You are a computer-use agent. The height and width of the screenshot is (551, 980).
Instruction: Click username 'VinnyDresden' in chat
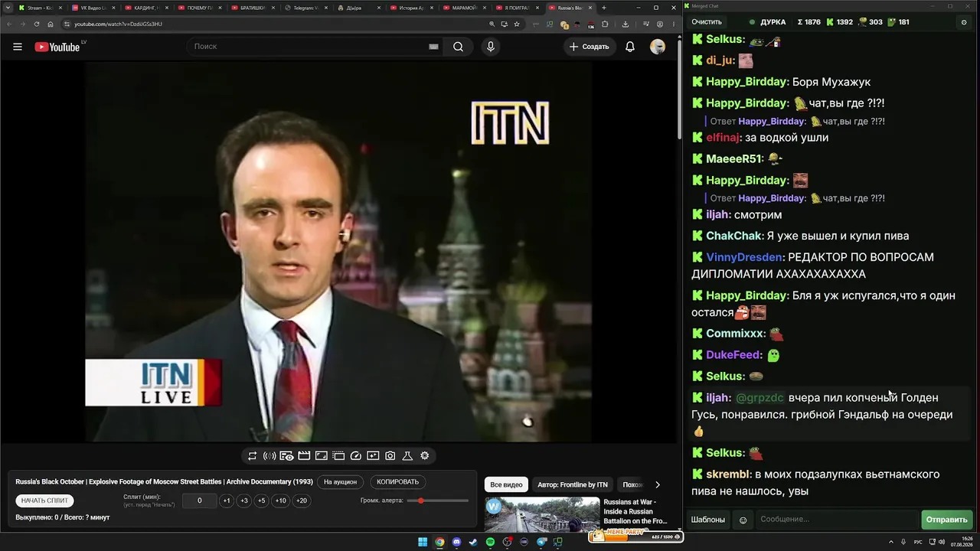click(744, 257)
